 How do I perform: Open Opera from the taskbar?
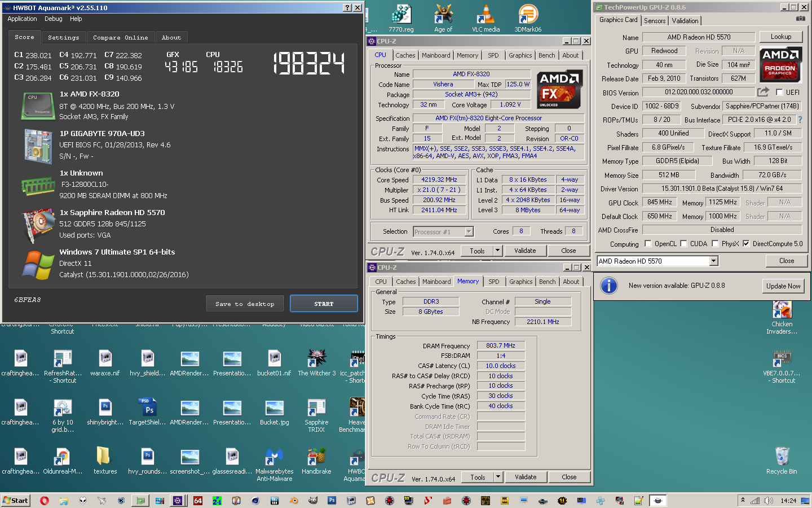[x=44, y=500]
